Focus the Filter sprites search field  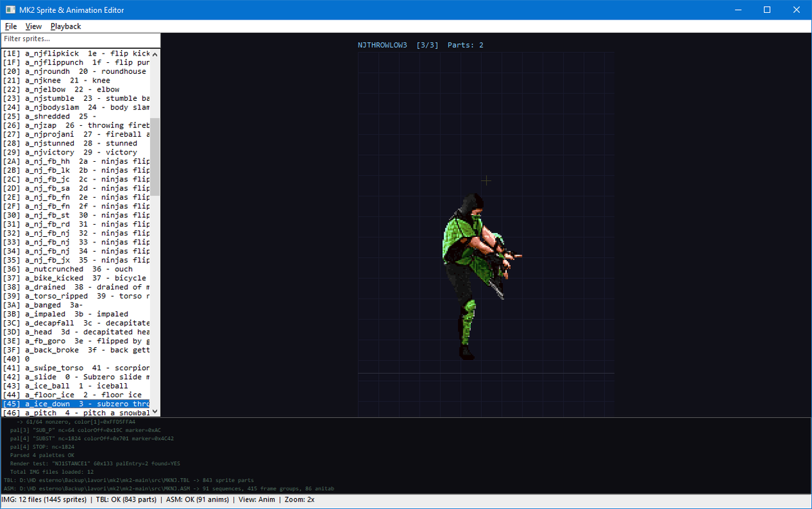tap(81, 39)
